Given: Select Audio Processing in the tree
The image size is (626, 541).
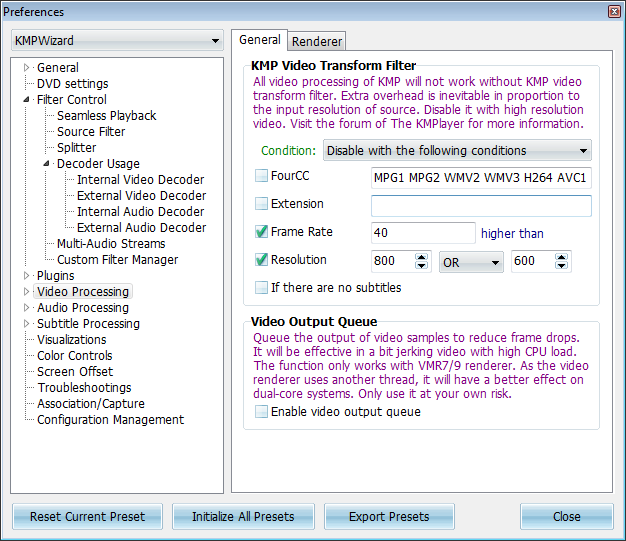Looking at the screenshot, I should pos(83,307).
